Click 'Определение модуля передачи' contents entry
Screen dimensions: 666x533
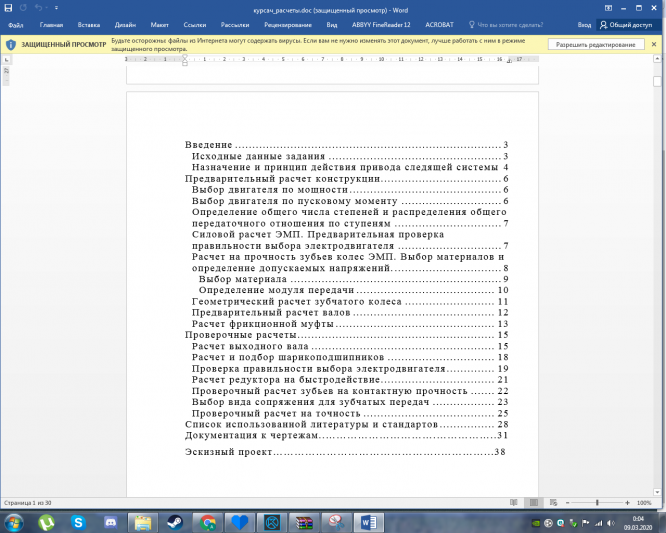tap(276, 290)
